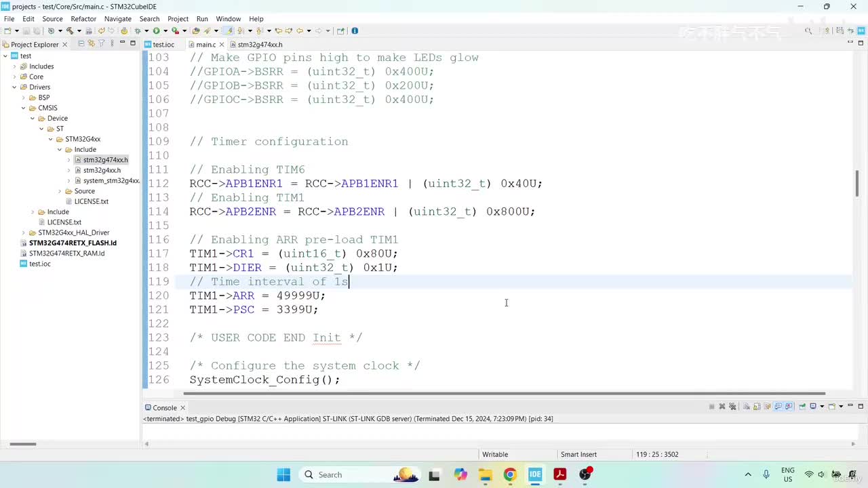
Task: Open the Adobe Acrobat taskbar icon
Action: click(x=560, y=474)
